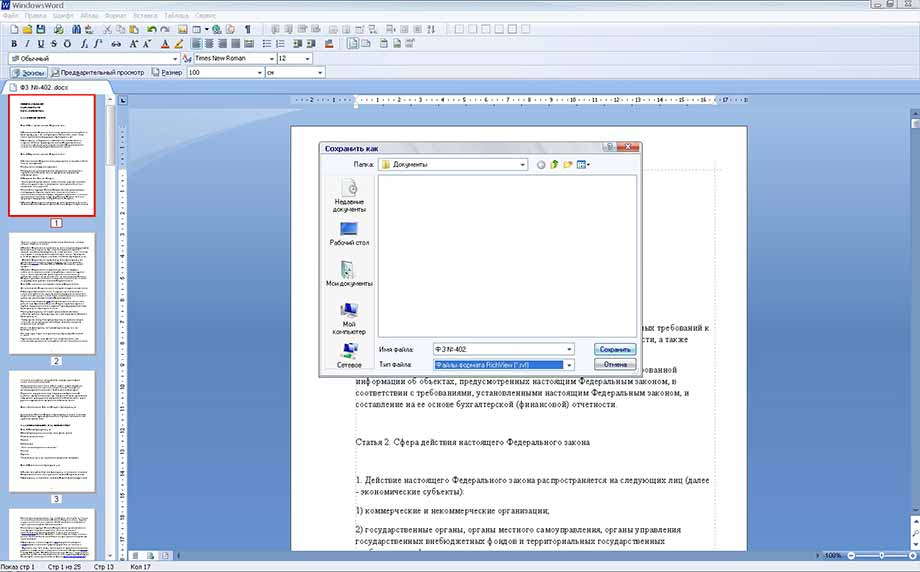Open the units см dropdown
Viewport: 920px width, 572px height.
pos(320,73)
